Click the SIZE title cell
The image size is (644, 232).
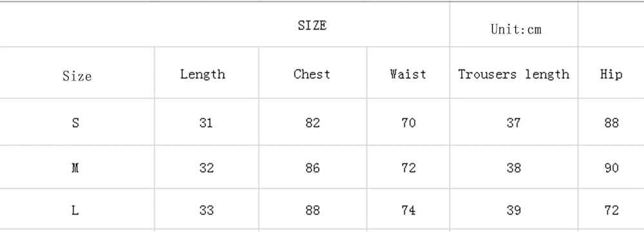(x=312, y=26)
